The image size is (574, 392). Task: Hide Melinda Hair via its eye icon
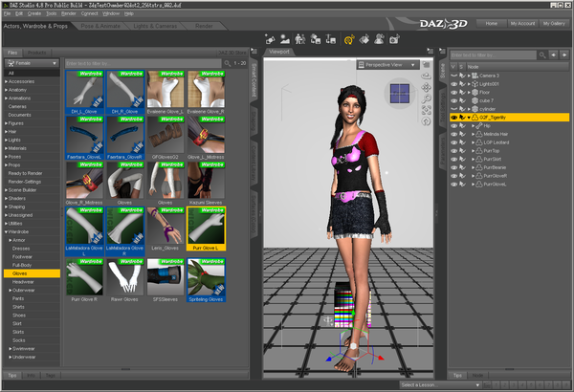tap(453, 134)
